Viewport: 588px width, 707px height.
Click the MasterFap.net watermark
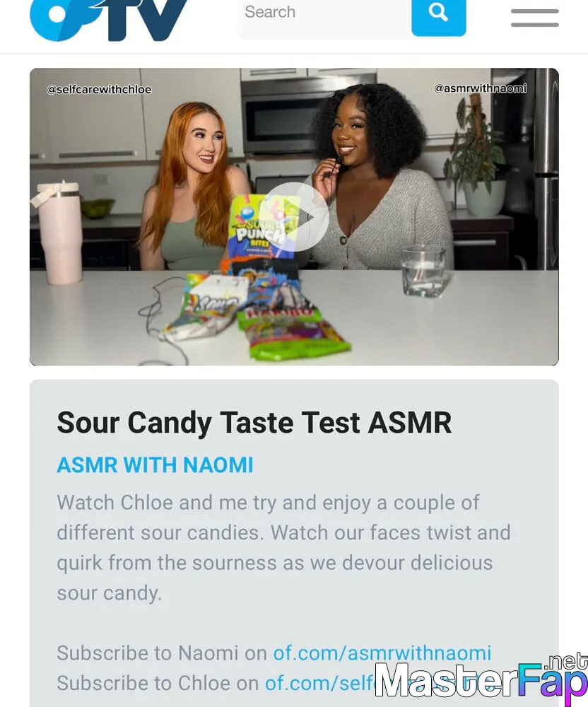click(481, 680)
